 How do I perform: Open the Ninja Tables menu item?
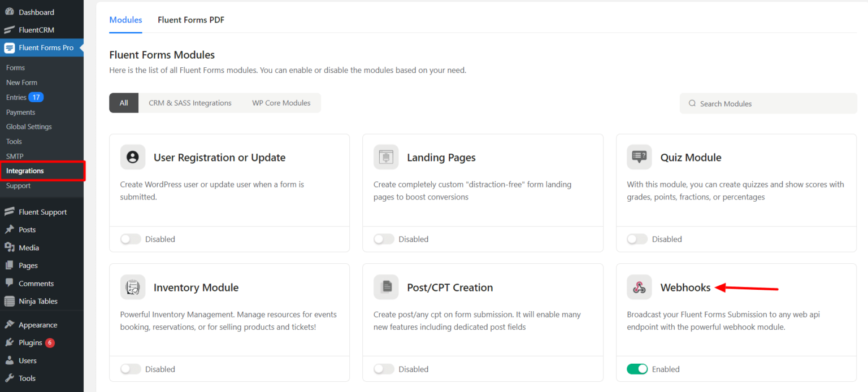click(x=35, y=301)
